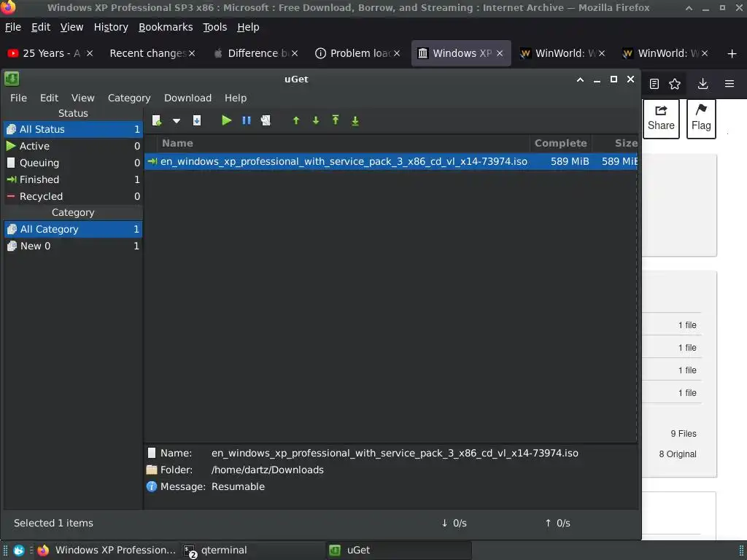Open uGet View menu
Viewport: 747px width, 560px height.
83,98
